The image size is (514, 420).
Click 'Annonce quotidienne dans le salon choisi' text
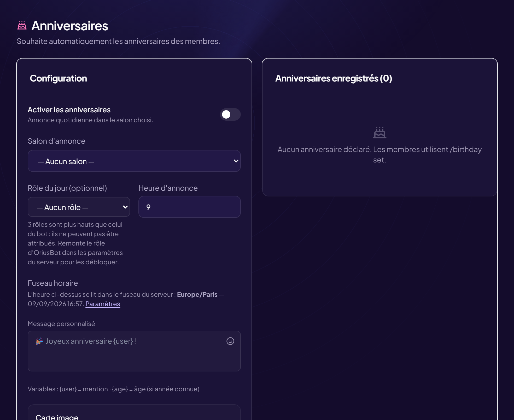tap(90, 120)
